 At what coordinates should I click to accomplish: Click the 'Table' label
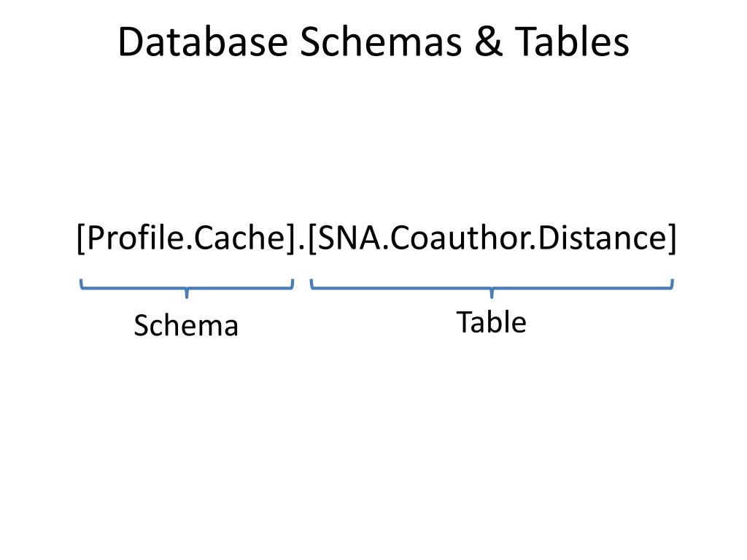tap(491, 322)
